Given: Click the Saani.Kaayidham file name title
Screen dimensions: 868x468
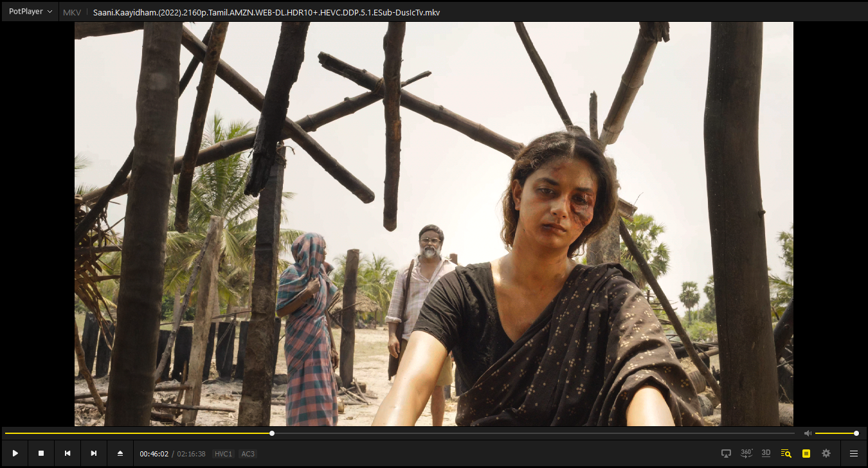Looking at the screenshot, I should 266,12.
